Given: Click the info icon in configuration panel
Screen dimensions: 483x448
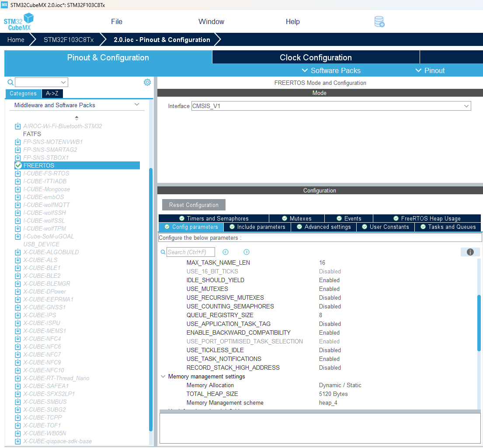Looking at the screenshot, I should click(470, 252).
